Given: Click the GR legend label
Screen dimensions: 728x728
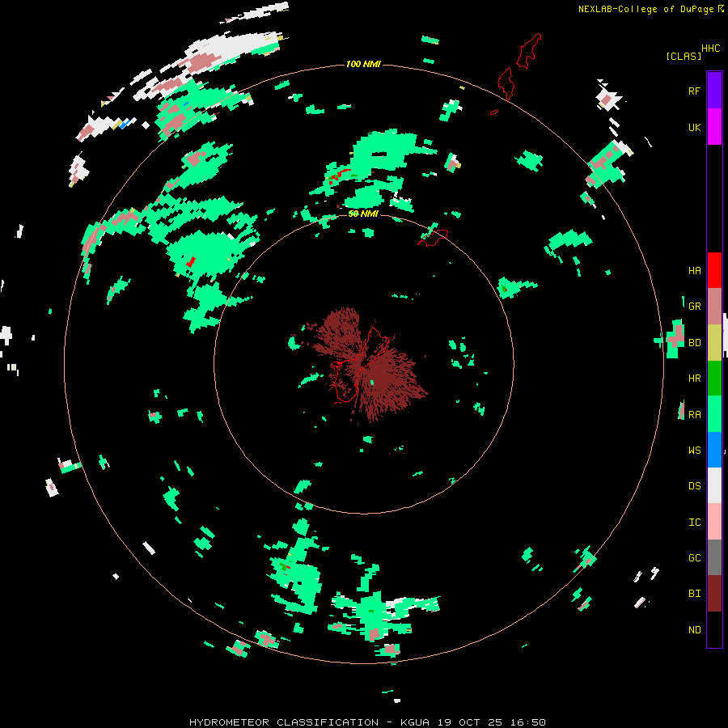Looking at the screenshot, I should 694,307.
